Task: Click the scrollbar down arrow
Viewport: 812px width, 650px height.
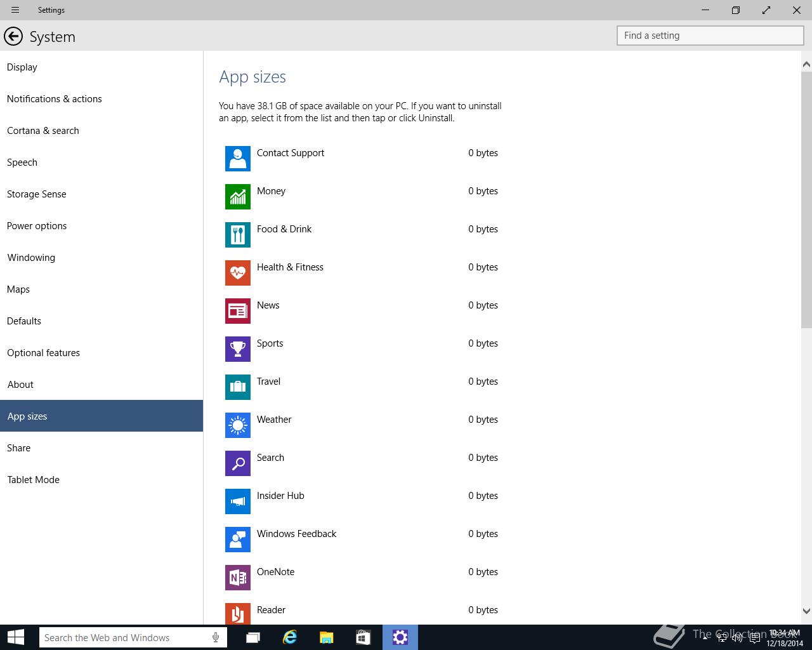Action: click(x=806, y=611)
